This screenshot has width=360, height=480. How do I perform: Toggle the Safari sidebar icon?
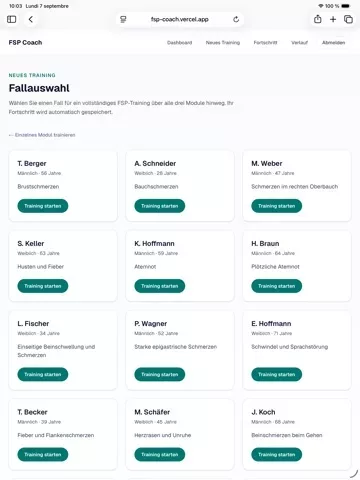(12, 19)
